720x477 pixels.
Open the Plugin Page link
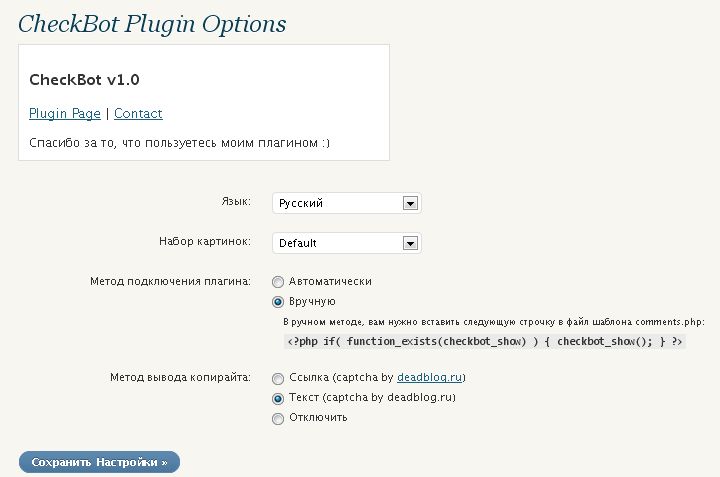tap(65, 113)
